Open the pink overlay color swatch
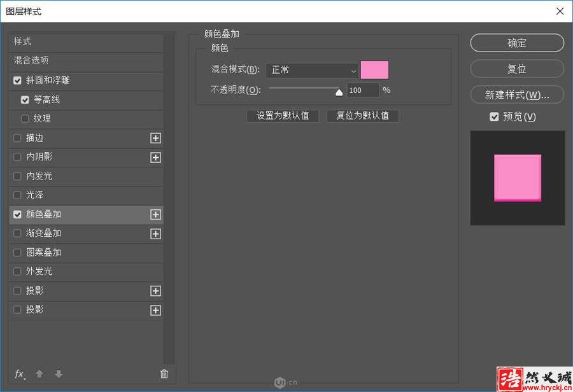This screenshot has width=573, height=392. point(374,70)
